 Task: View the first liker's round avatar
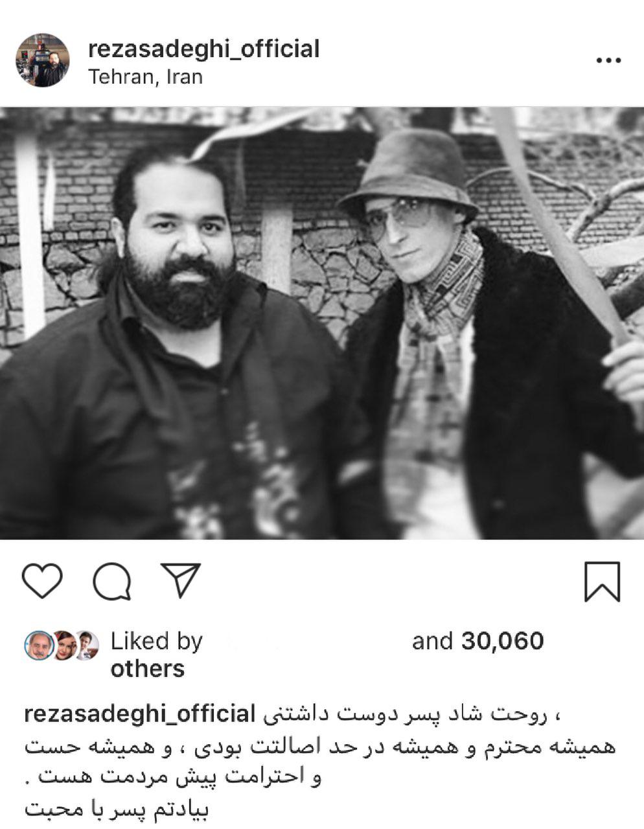(x=39, y=645)
